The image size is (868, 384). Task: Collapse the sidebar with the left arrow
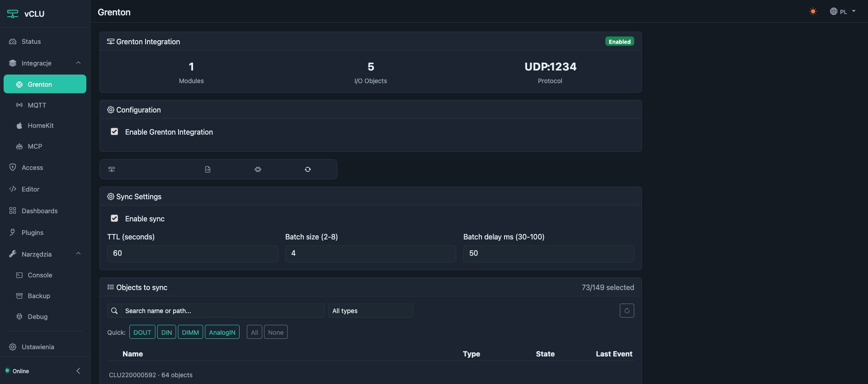78,371
